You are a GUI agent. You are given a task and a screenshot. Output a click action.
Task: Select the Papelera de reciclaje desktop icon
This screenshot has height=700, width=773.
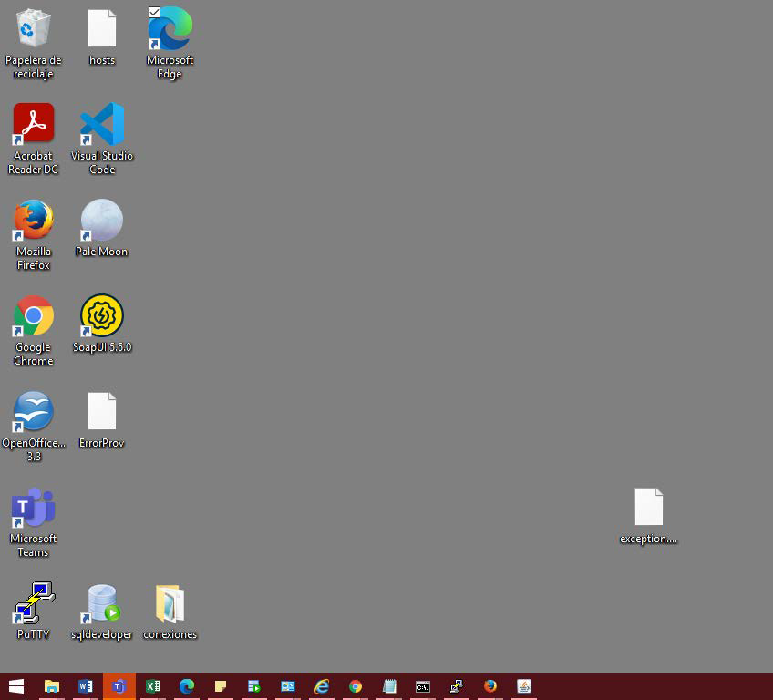click(x=33, y=28)
